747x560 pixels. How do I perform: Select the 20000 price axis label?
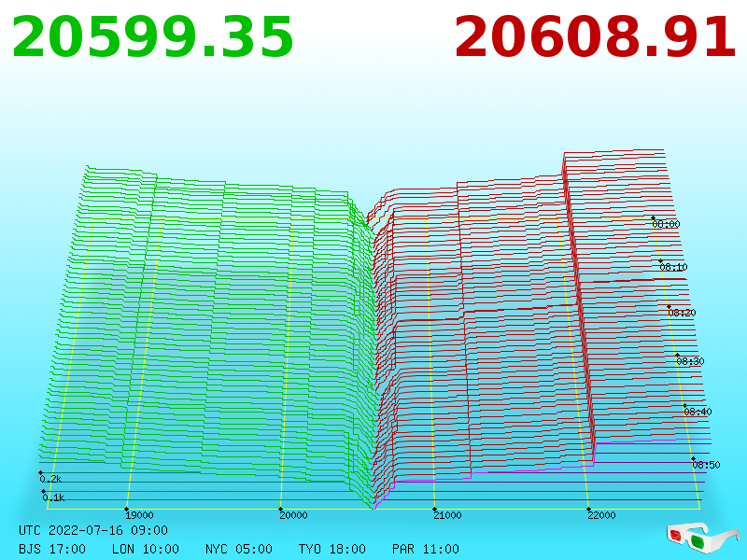(293, 515)
